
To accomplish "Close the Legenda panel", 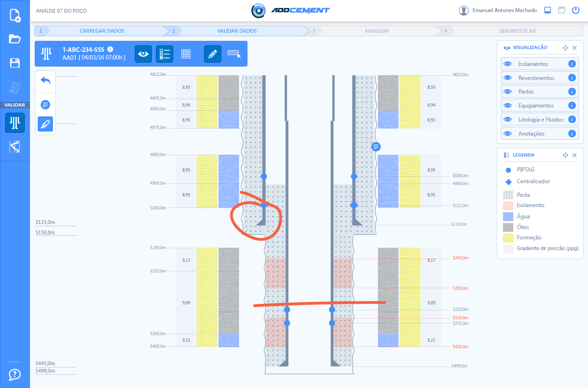I will tap(574, 155).
